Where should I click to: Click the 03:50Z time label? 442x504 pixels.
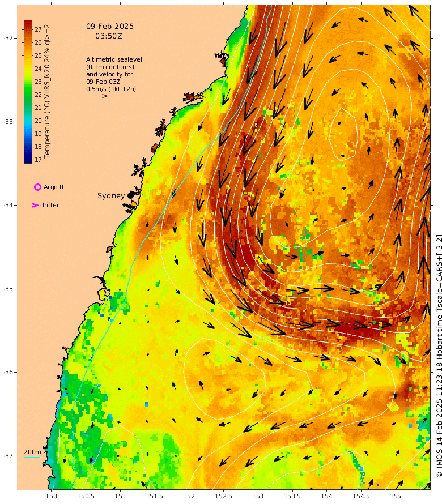point(109,36)
